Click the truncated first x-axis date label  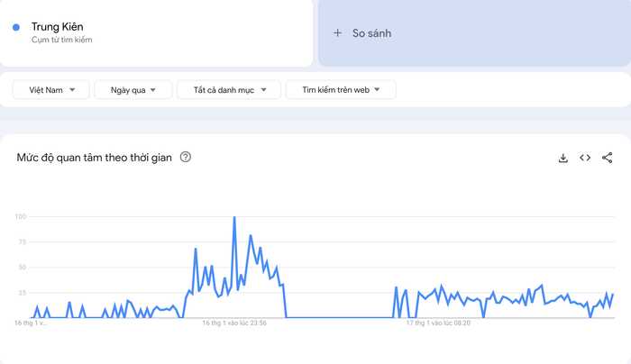coord(30,323)
